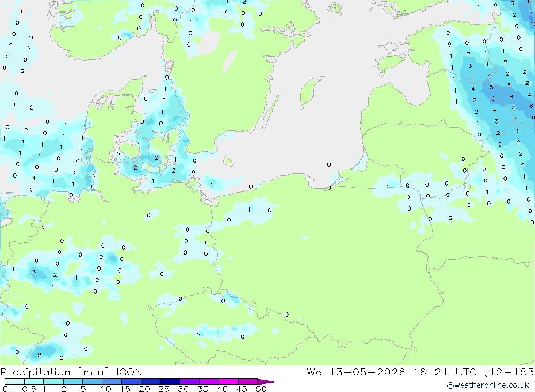
Task: Click the '0.5' legend scale label
Action: [29, 389]
